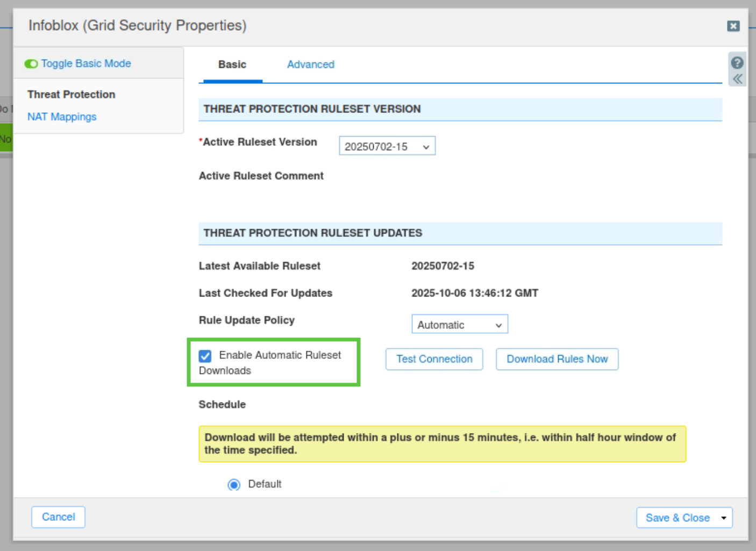Open the Save & Close arrow menu

pyautogui.click(x=724, y=518)
